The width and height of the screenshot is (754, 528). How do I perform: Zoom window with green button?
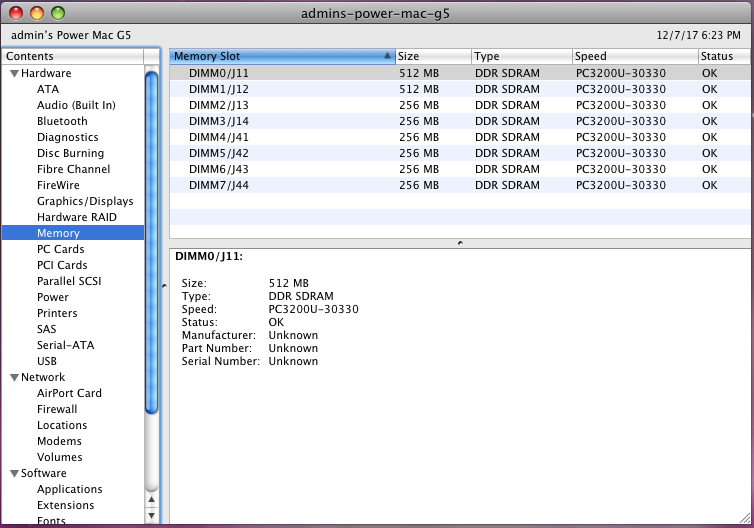click(58, 13)
